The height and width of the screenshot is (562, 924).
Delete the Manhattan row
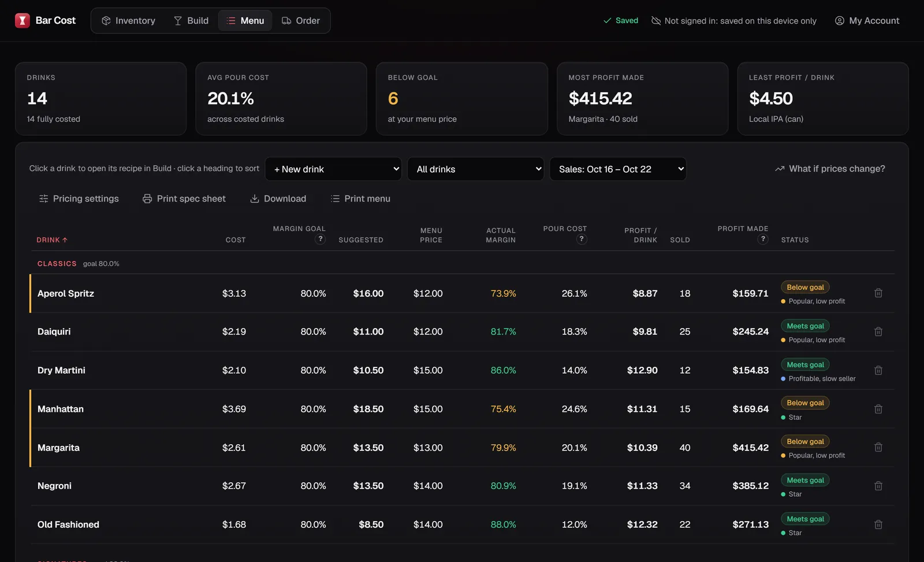coord(878,409)
